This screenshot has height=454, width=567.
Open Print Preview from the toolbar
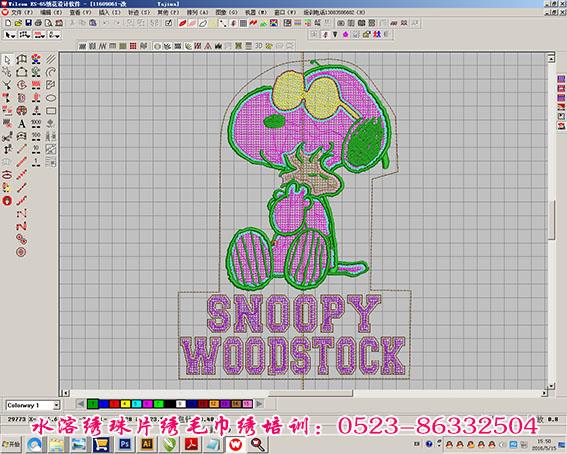click(x=48, y=23)
